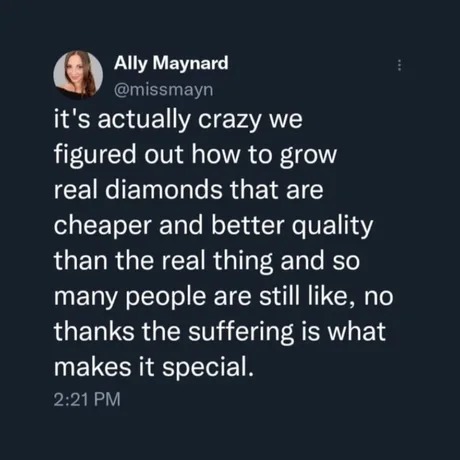
Task: Click the word "suffering" in the tweet
Action: [x=242, y=332]
